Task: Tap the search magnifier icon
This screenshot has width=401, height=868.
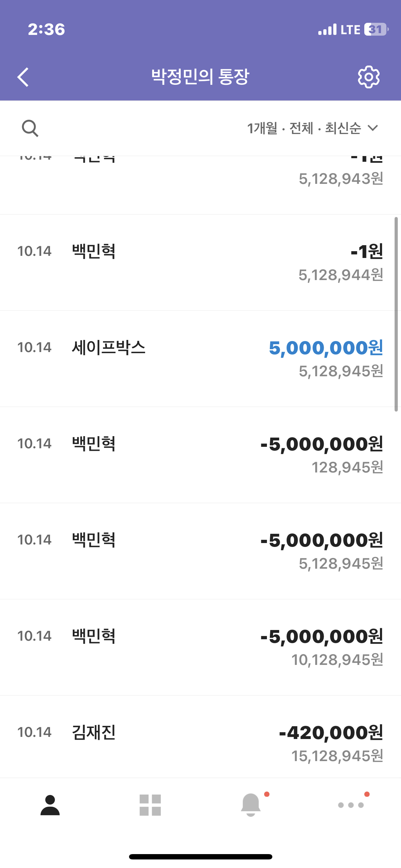Action: pos(30,128)
